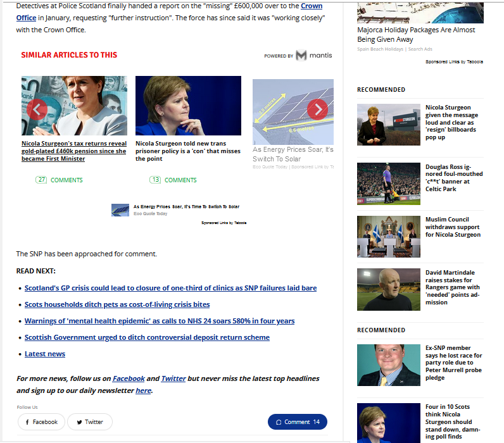The image size is (504, 443).
Task: Click the Celtic Park linesman thumbnail
Action: (x=389, y=184)
